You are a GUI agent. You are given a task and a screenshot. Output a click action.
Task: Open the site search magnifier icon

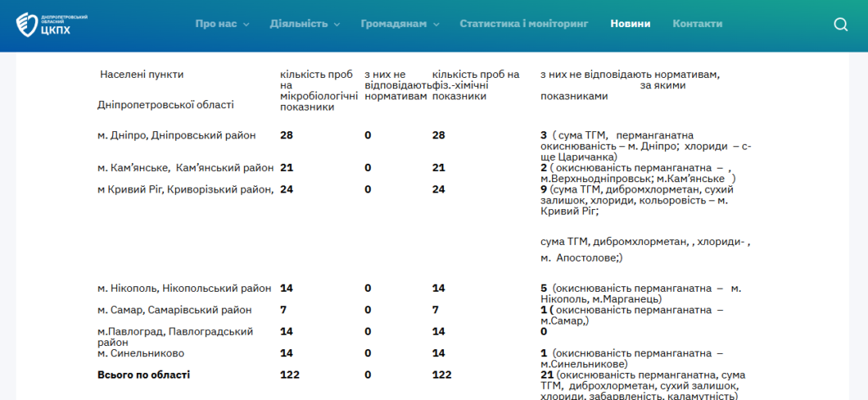[840, 25]
